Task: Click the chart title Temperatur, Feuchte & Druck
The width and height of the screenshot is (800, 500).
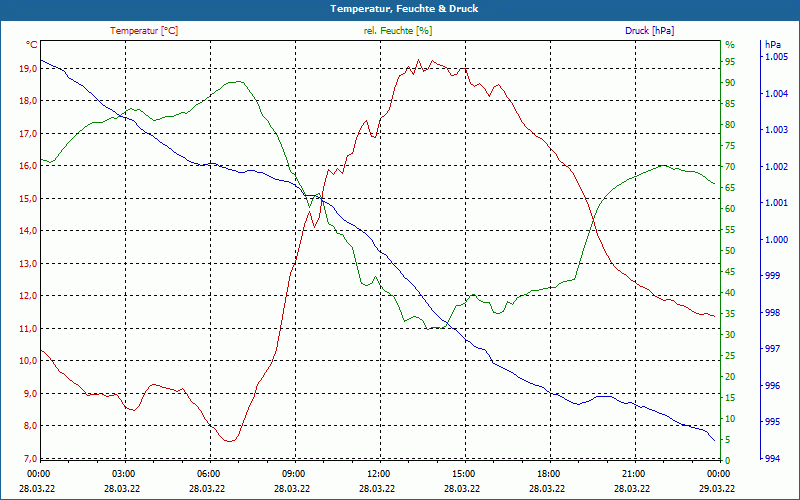Action: coord(404,9)
